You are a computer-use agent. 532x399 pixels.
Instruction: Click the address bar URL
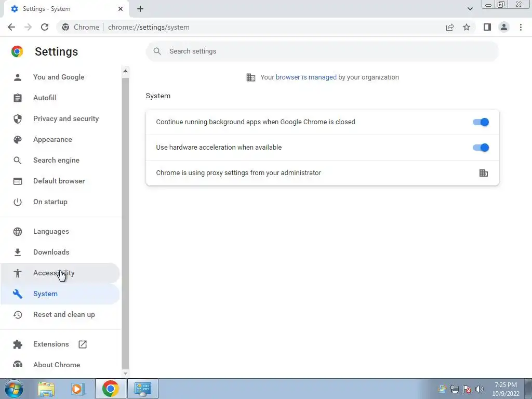pos(149,27)
